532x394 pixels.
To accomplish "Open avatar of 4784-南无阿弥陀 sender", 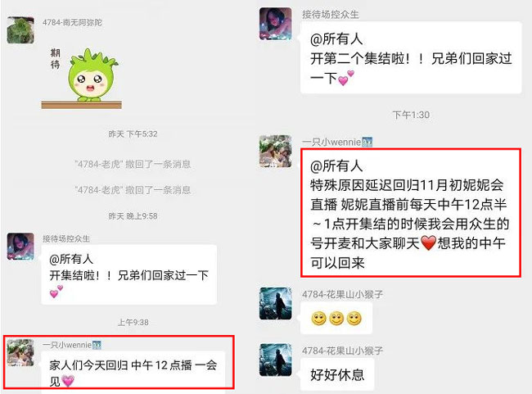I will pyautogui.click(x=20, y=29).
